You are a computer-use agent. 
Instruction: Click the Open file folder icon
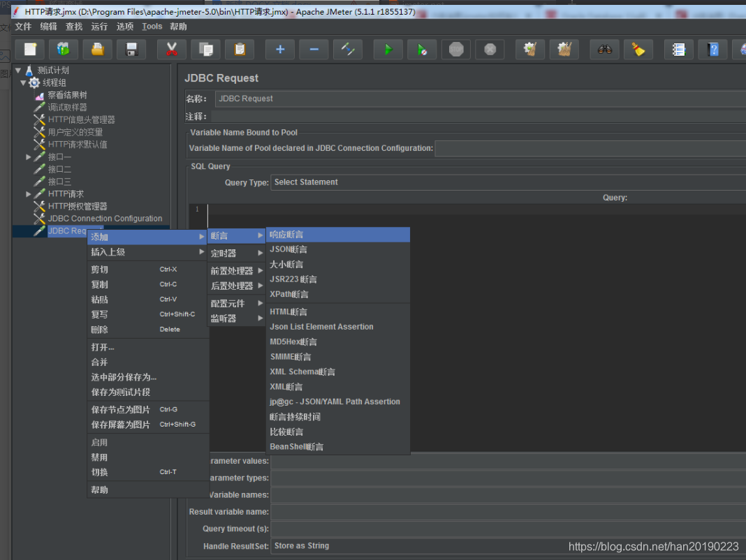tap(98, 50)
